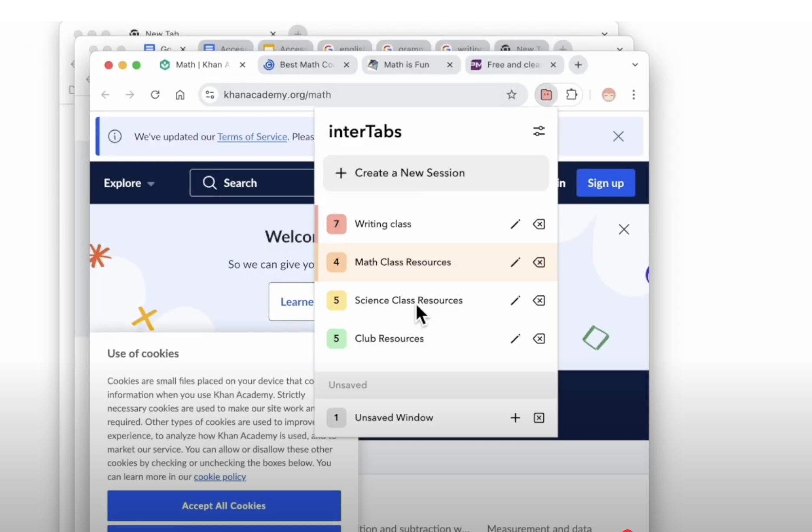This screenshot has height=532, width=812.
Task: Delete the Math Class Resources session
Action: coord(539,262)
